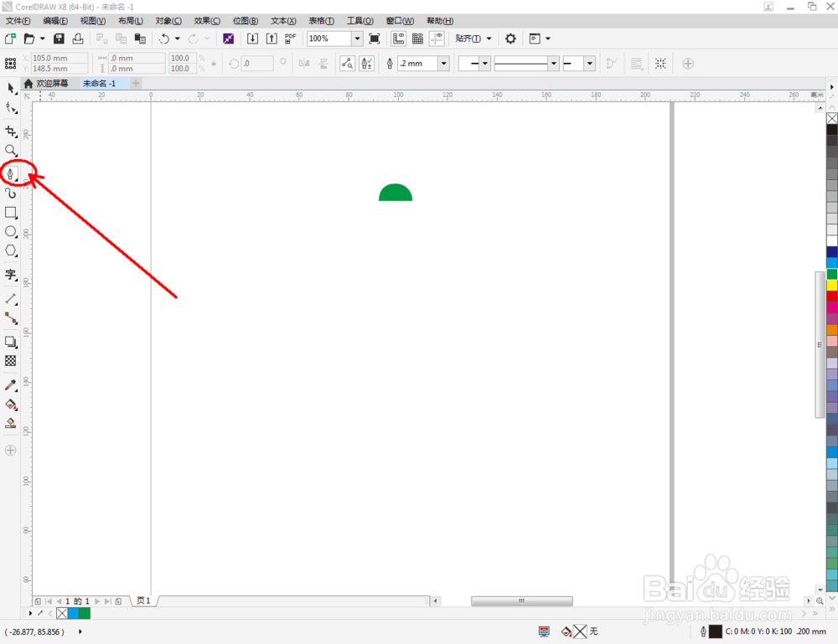Click the Print icon
Screen dimensions: 838x644
(x=78, y=39)
